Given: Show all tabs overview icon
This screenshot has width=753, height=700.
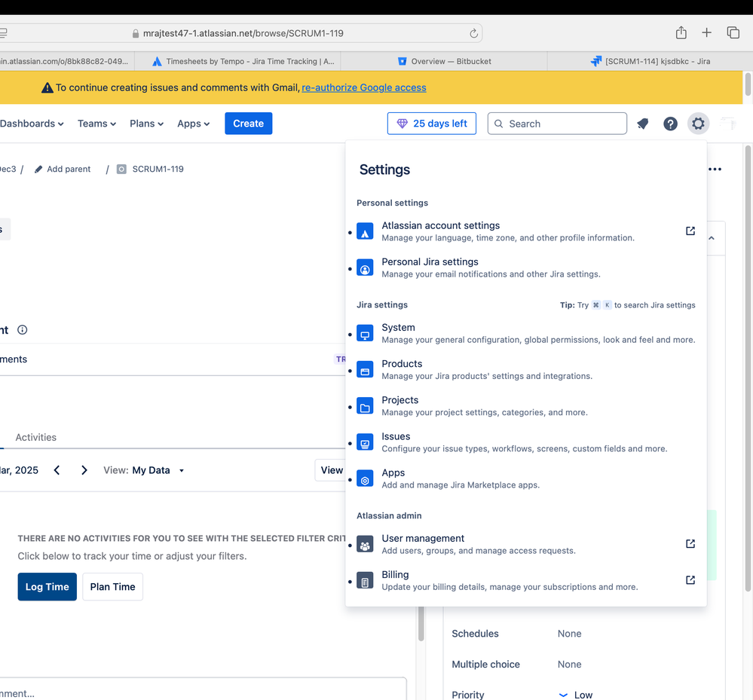Looking at the screenshot, I should 733,32.
